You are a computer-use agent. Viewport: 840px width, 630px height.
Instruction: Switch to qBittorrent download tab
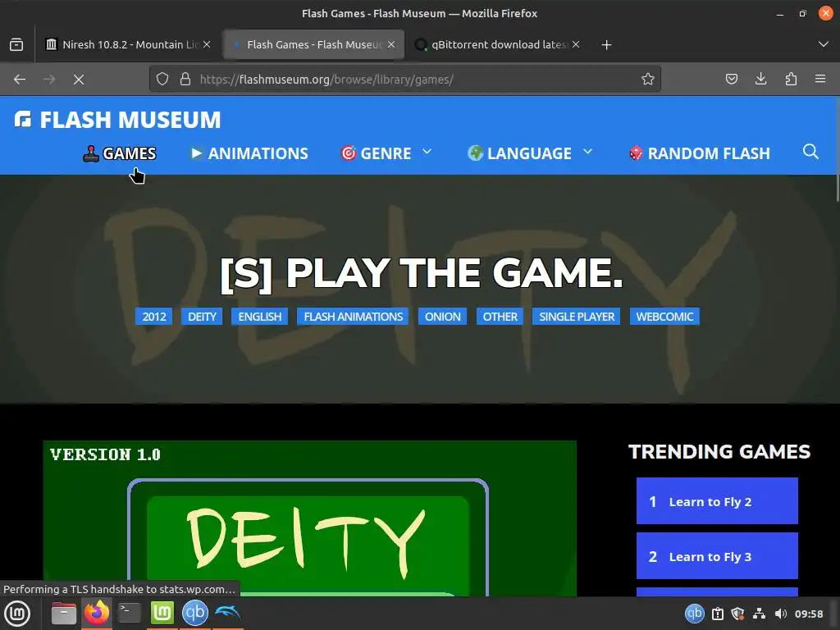tap(498, 44)
